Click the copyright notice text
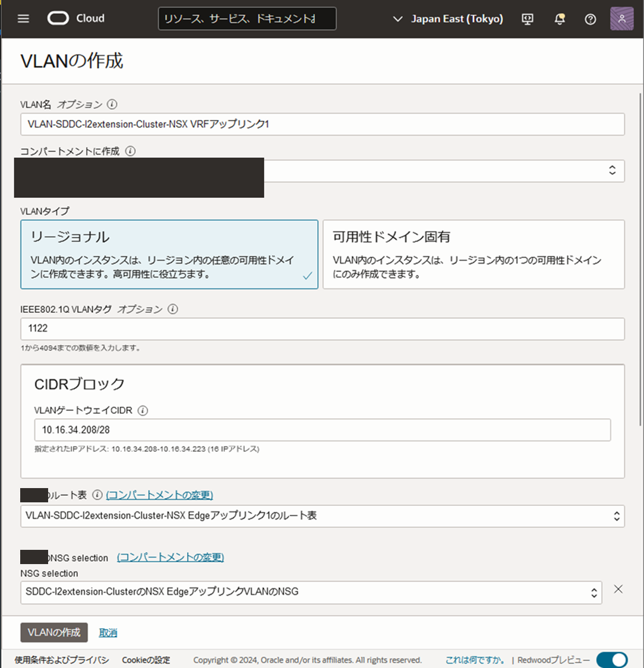 tap(307, 660)
